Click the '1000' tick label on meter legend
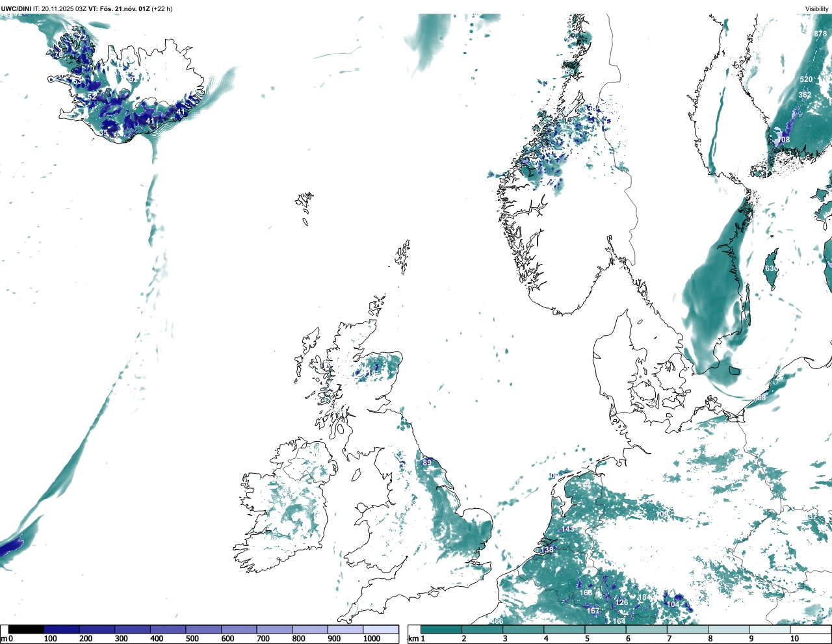The width and height of the screenshot is (832, 644). [x=372, y=639]
